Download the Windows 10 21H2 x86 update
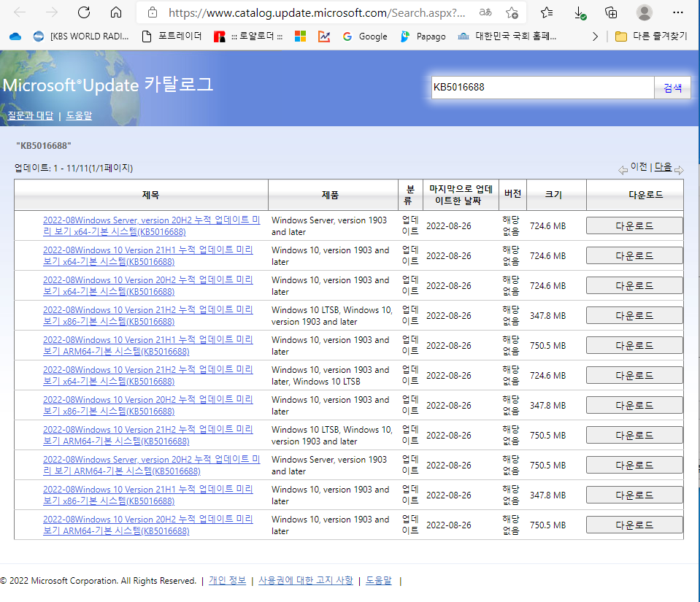 [634, 315]
